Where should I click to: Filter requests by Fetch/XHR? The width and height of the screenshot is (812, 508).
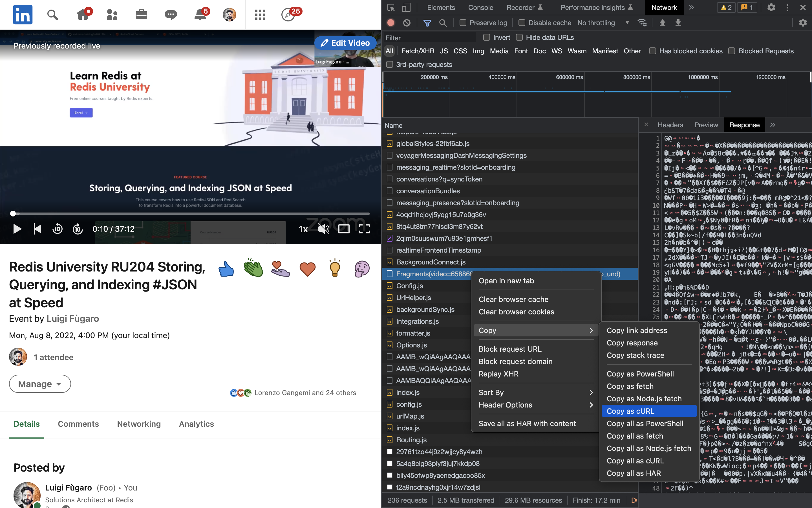click(418, 51)
